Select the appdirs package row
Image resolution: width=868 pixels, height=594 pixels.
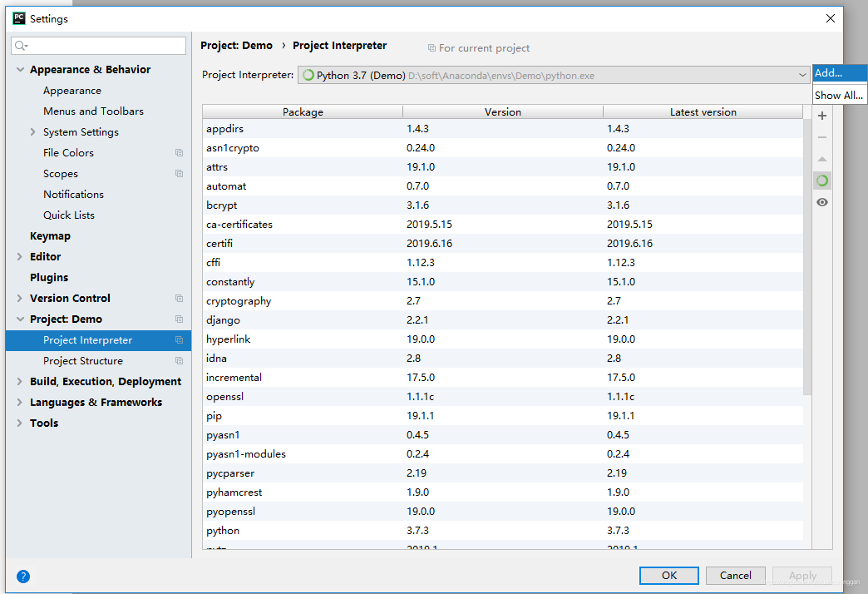click(x=503, y=129)
